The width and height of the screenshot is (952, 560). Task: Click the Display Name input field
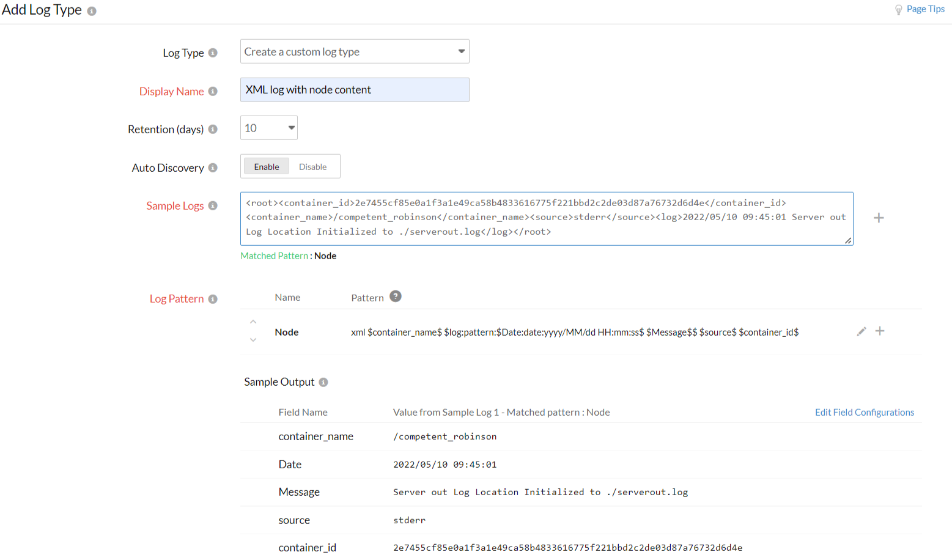[x=355, y=90]
